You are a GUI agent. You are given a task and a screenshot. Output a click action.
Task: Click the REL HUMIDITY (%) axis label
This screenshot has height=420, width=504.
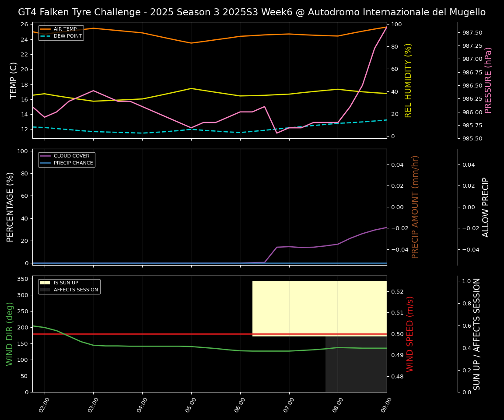[x=408, y=80]
